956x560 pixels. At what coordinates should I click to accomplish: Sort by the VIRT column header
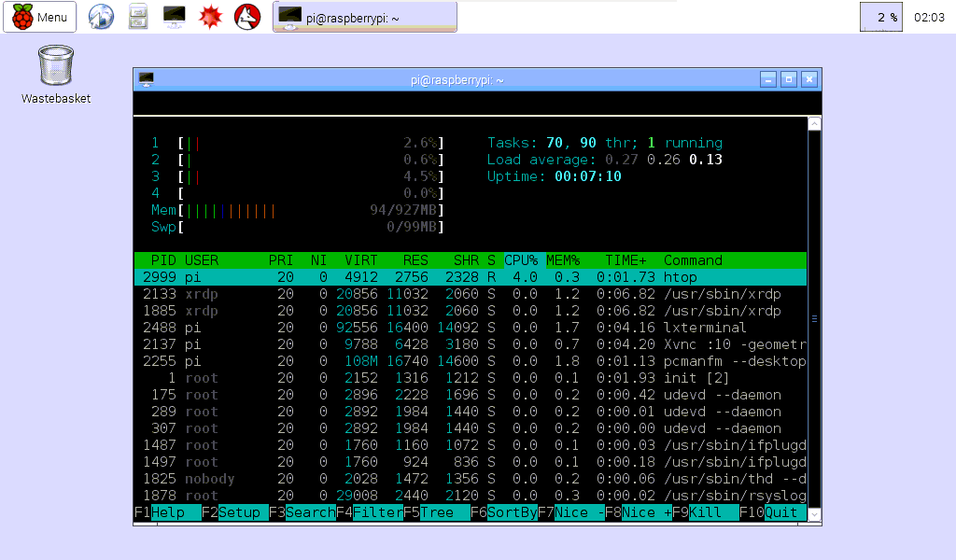click(361, 260)
